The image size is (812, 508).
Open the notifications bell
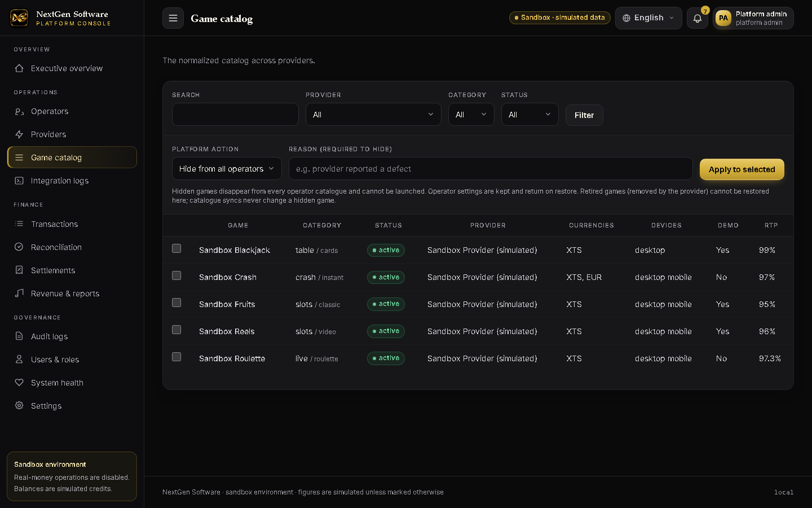tap(698, 18)
